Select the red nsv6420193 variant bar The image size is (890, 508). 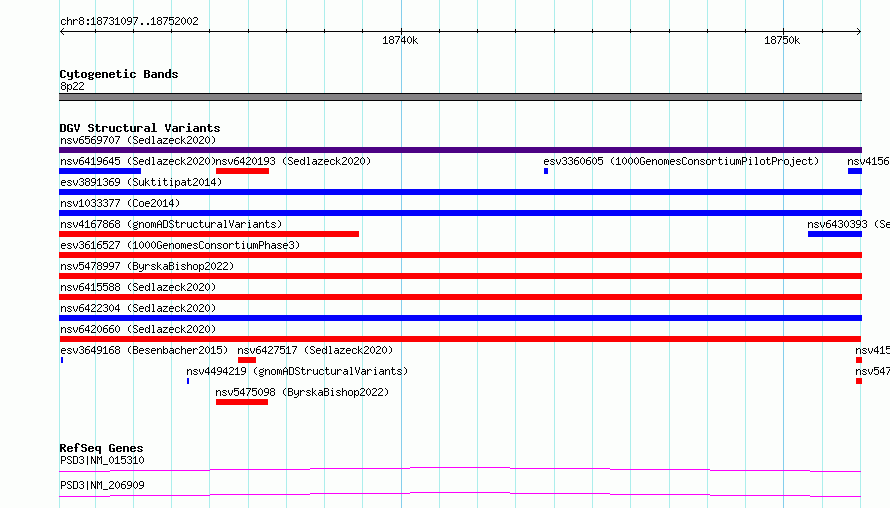coord(242,171)
